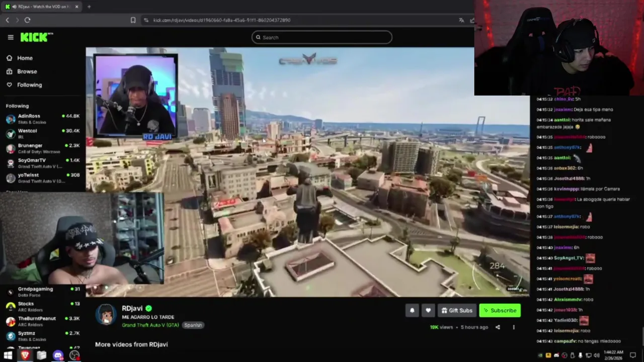The image size is (644, 362).
Task: Click the share icon below the video
Action: click(498, 327)
